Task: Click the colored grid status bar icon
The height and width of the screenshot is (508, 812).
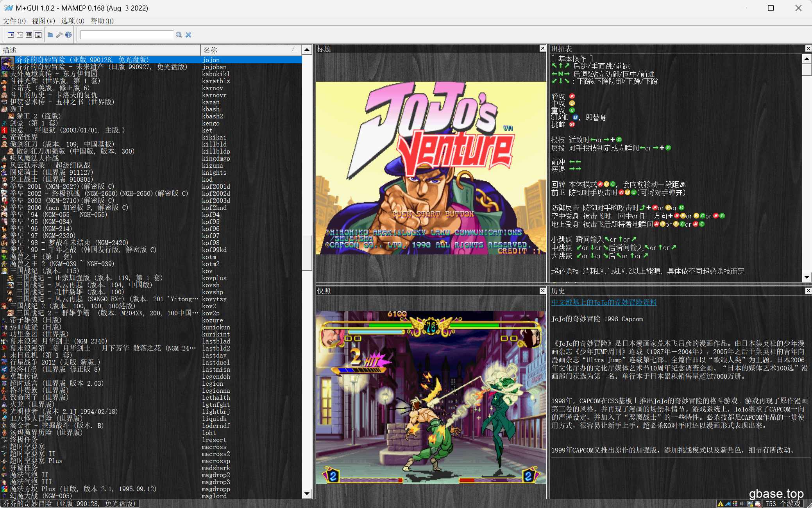Action: [735, 504]
